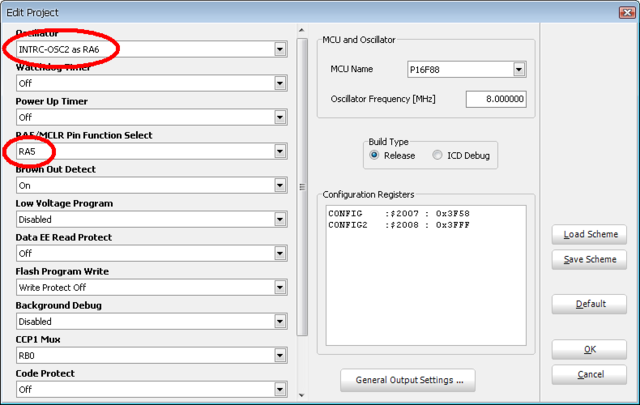The height and width of the screenshot is (405, 640).
Task: Click the Oscillator Frequency input field
Action: pyautogui.click(x=496, y=99)
